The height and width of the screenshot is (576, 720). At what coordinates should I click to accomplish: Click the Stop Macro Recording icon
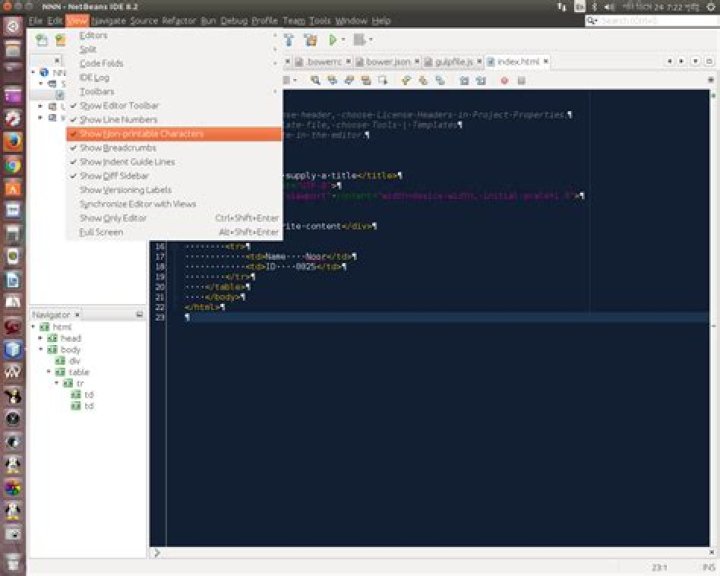[521, 80]
